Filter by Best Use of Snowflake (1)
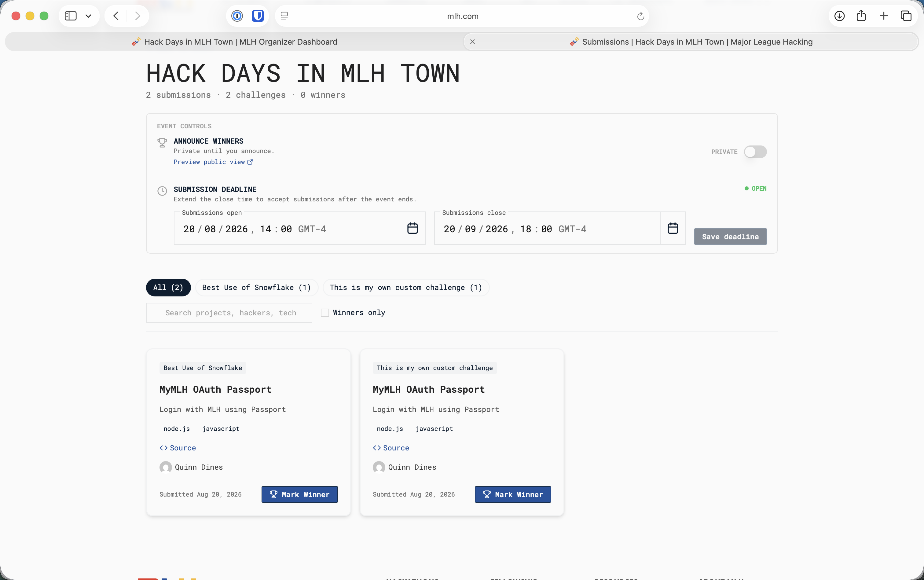The image size is (924, 580). 257,287
